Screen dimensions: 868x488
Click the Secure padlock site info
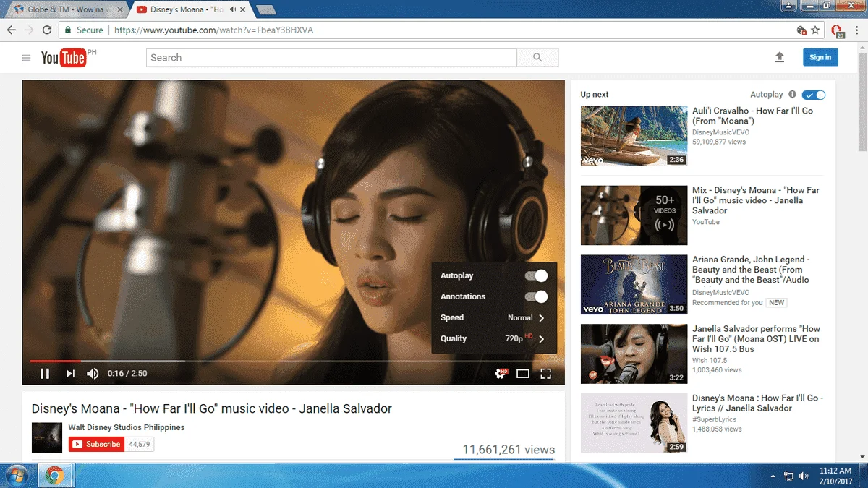coord(84,30)
